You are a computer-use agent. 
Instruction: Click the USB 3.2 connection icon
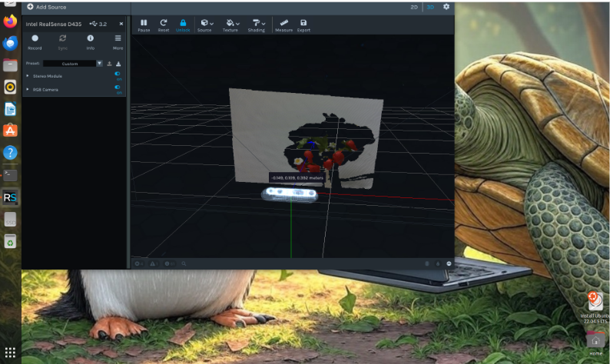point(94,24)
